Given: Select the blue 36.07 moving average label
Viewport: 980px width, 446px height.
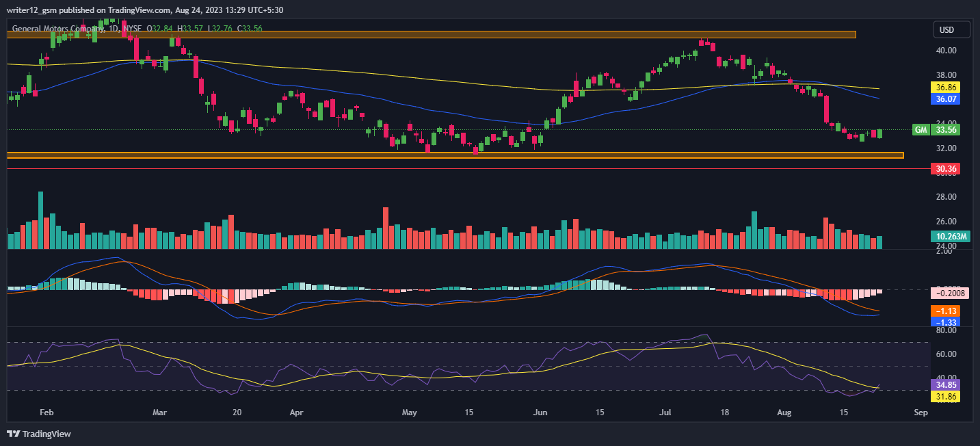Looking at the screenshot, I should pyautogui.click(x=946, y=99).
